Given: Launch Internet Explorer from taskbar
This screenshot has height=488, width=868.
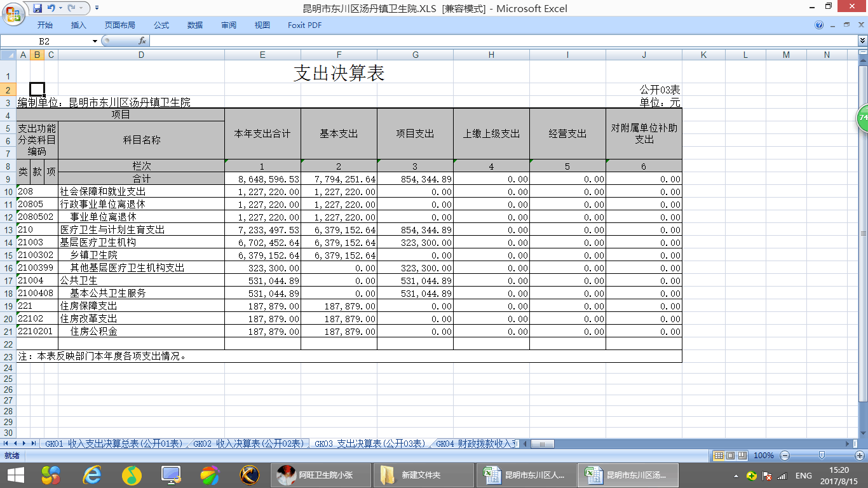Looking at the screenshot, I should pos(92,475).
